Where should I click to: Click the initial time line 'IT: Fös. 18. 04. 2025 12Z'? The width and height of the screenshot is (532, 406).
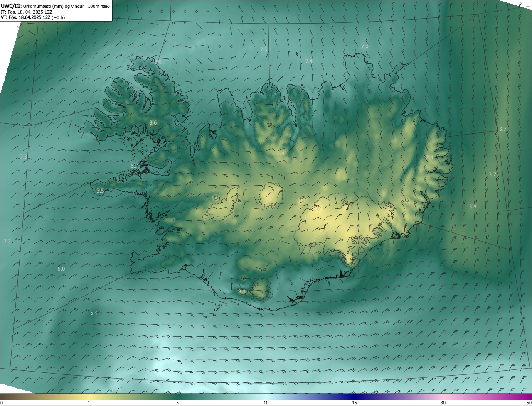[x=26, y=12]
